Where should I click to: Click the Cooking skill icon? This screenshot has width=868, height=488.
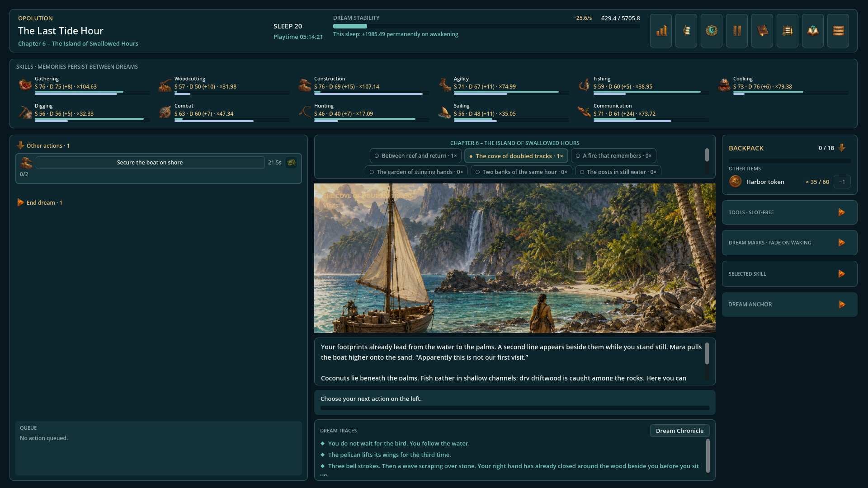click(x=723, y=84)
